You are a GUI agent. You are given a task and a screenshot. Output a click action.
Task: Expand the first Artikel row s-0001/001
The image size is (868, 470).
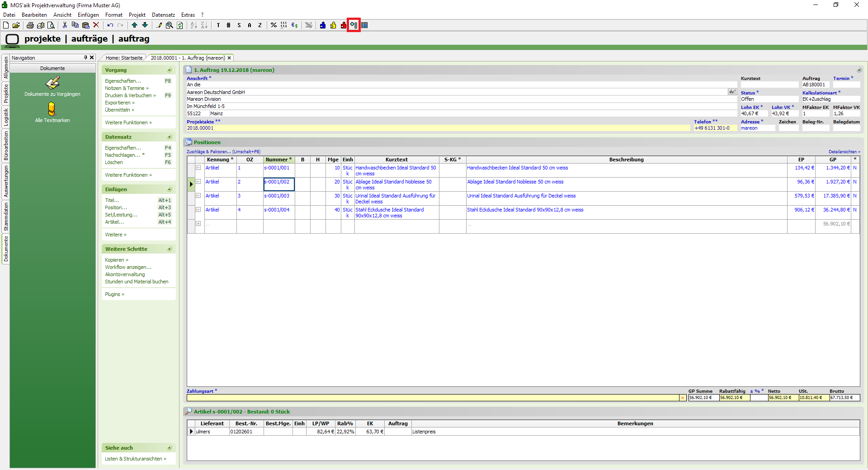pyautogui.click(x=198, y=168)
